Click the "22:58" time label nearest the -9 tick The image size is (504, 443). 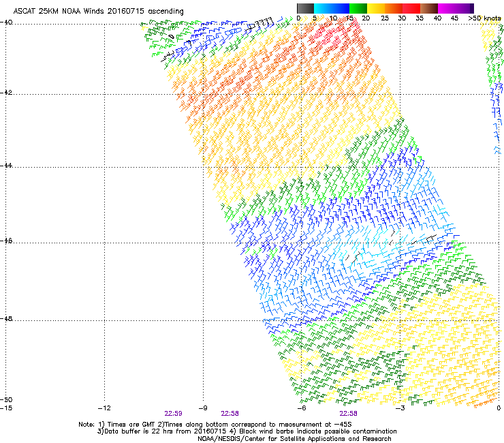pos(230,414)
